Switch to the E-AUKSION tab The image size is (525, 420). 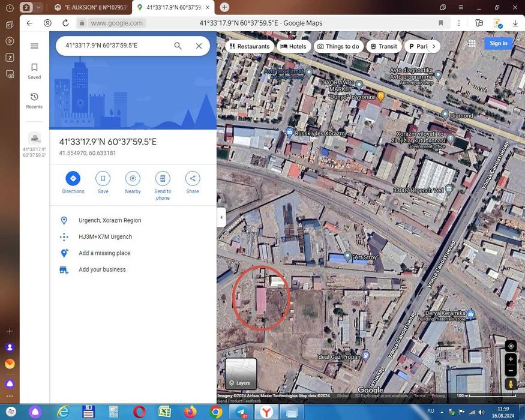[91, 7]
